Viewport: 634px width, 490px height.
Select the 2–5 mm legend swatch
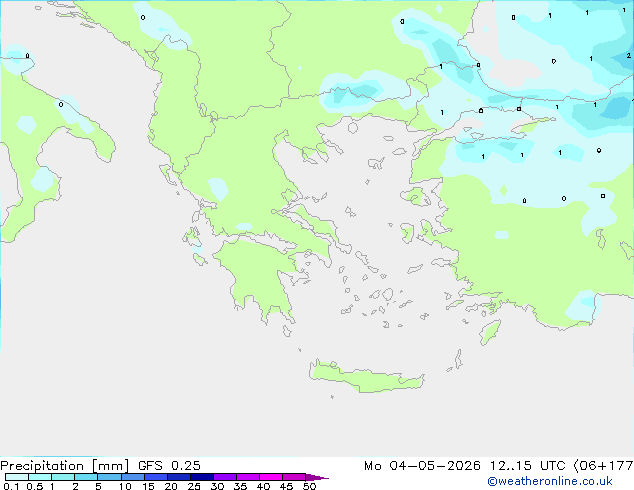point(86,477)
